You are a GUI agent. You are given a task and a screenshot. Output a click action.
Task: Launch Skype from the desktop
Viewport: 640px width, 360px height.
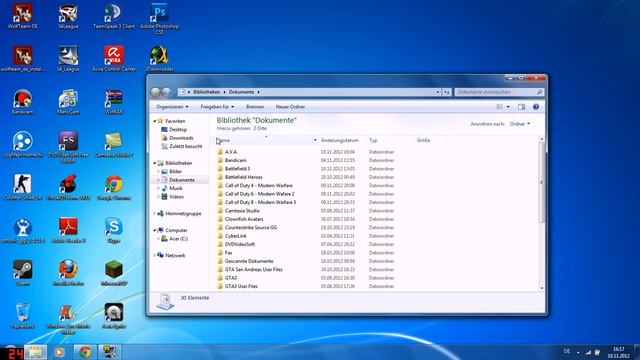coord(114,231)
